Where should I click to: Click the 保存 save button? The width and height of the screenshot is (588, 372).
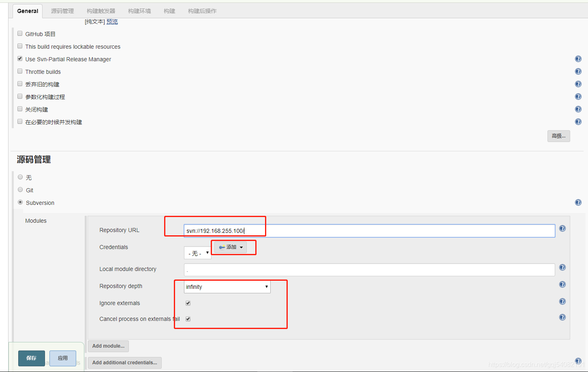click(x=32, y=358)
